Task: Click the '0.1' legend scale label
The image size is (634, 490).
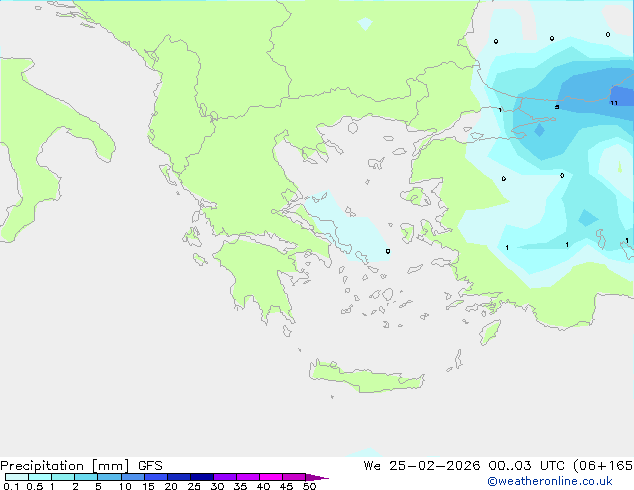Action: [x=11, y=486]
